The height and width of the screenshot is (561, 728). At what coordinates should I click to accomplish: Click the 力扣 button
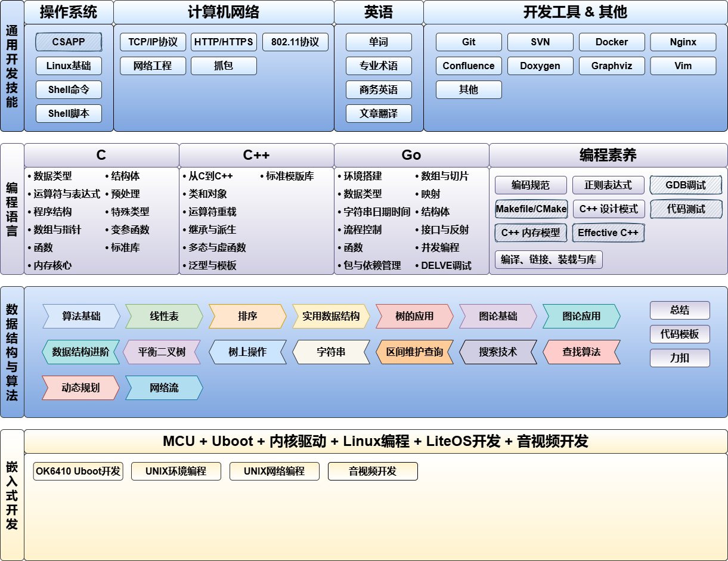click(680, 358)
